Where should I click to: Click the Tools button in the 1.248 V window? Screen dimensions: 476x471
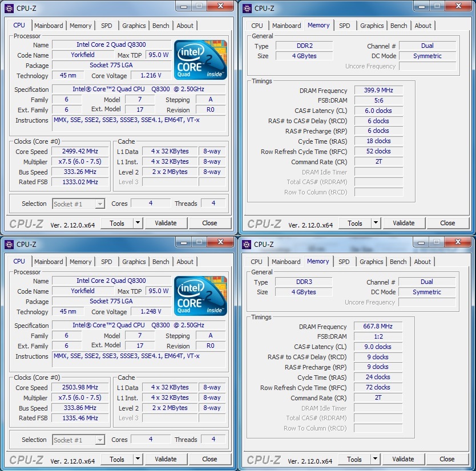pyautogui.click(x=117, y=460)
